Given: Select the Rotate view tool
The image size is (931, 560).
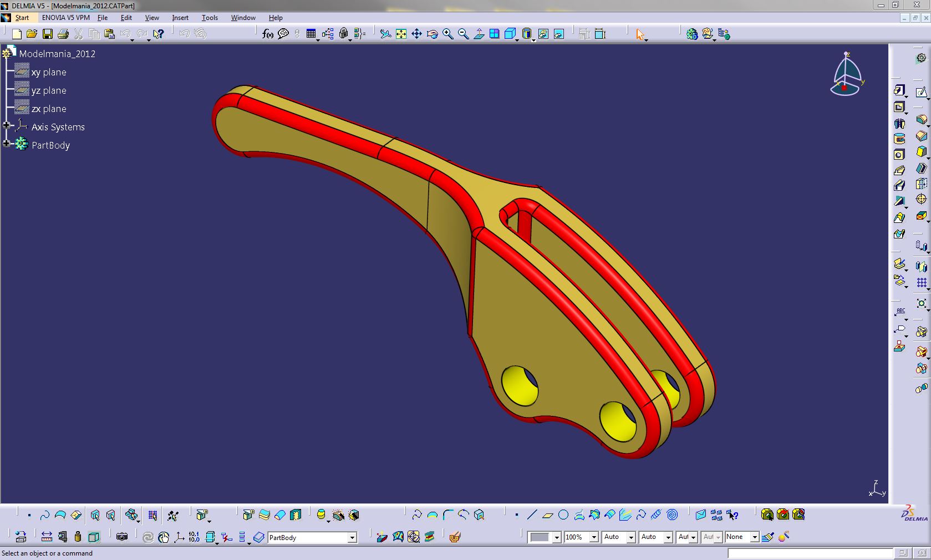Looking at the screenshot, I should 432,34.
